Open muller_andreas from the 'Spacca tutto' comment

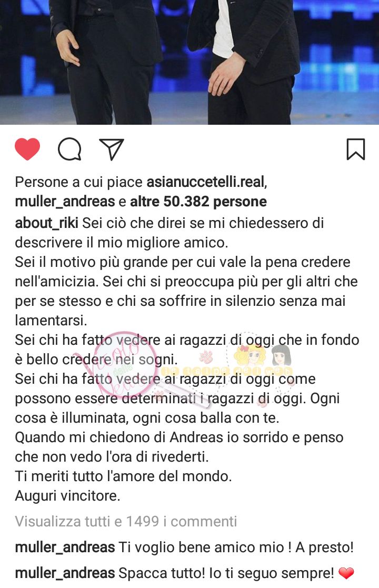click(65, 573)
